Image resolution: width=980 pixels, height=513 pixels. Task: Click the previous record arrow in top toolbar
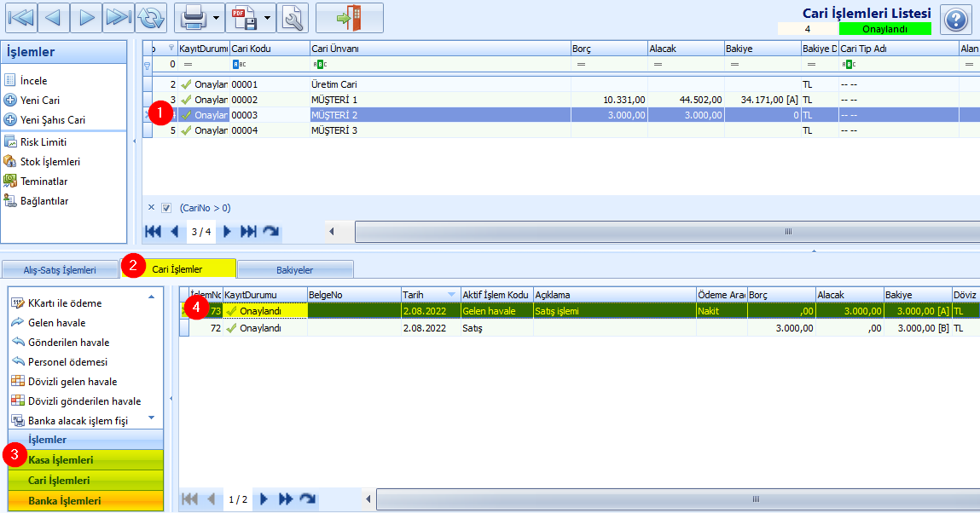click(x=53, y=18)
